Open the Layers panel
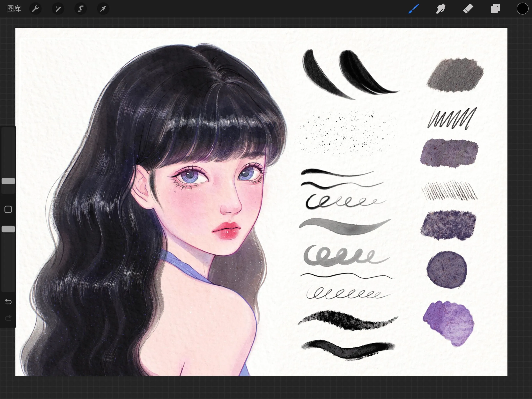Viewport: 532px width, 399px height. [495, 9]
